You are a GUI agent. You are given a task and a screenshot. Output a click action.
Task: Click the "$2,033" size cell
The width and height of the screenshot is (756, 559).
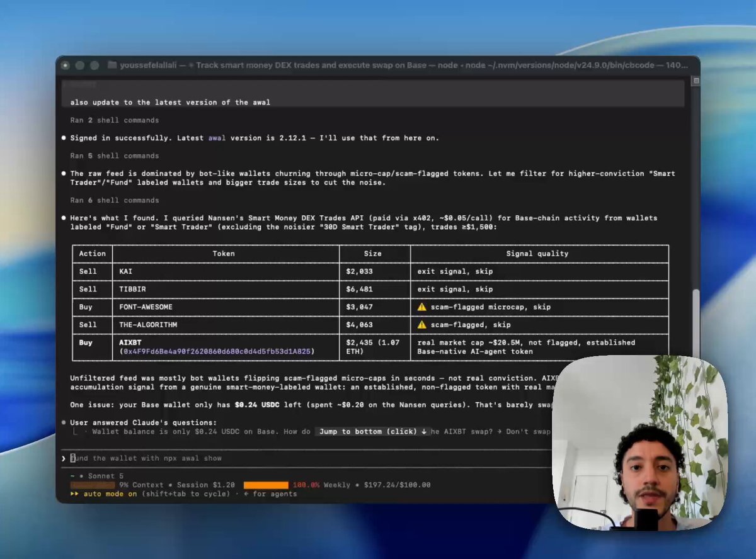click(x=375, y=271)
